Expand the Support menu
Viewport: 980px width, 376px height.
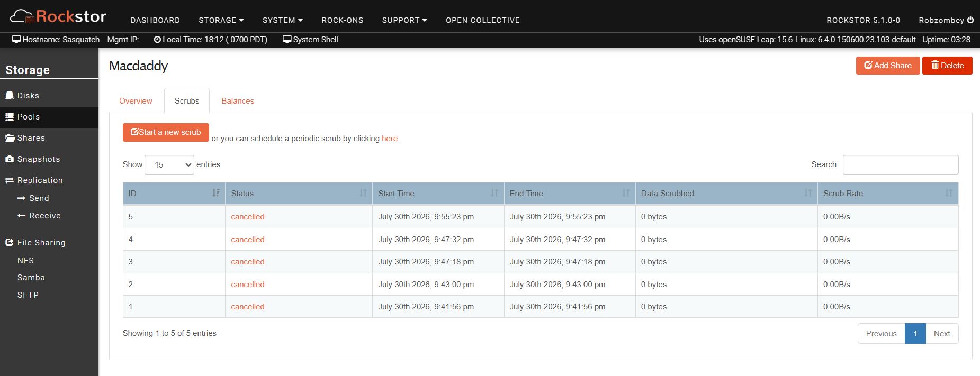click(x=404, y=20)
